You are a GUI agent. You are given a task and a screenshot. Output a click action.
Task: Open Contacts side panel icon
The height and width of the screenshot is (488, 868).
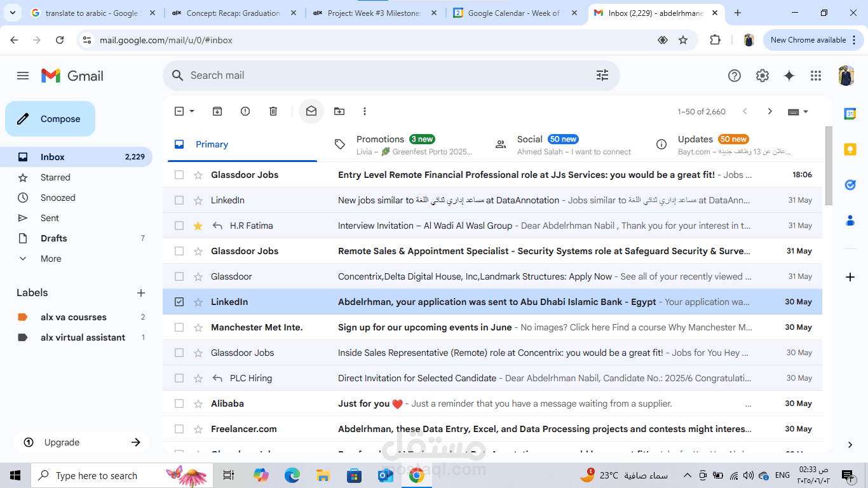click(x=850, y=220)
